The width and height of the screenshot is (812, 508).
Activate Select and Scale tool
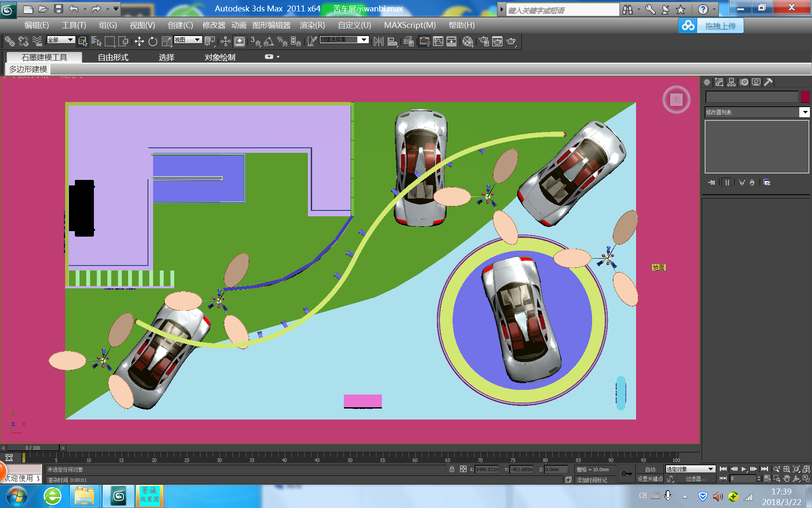[x=167, y=41]
